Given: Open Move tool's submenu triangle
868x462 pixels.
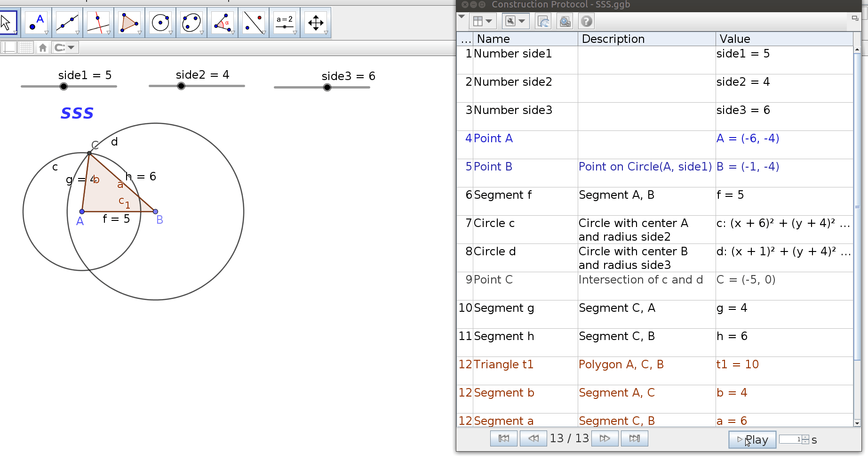Looking at the screenshot, I should [x=15, y=33].
